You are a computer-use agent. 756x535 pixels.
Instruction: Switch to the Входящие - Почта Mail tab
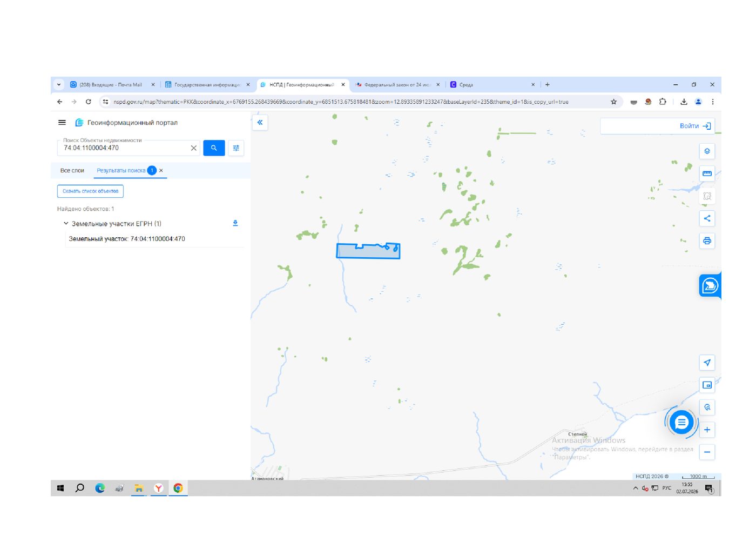coord(111,84)
